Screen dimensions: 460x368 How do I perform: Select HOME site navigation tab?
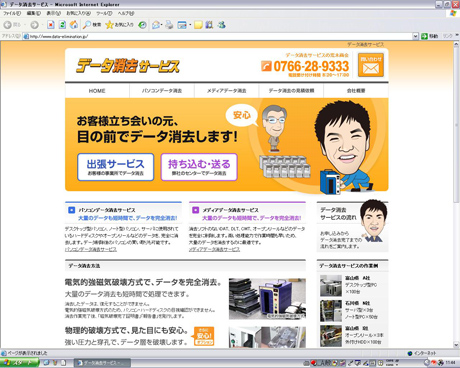pyautogui.click(x=97, y=91)
